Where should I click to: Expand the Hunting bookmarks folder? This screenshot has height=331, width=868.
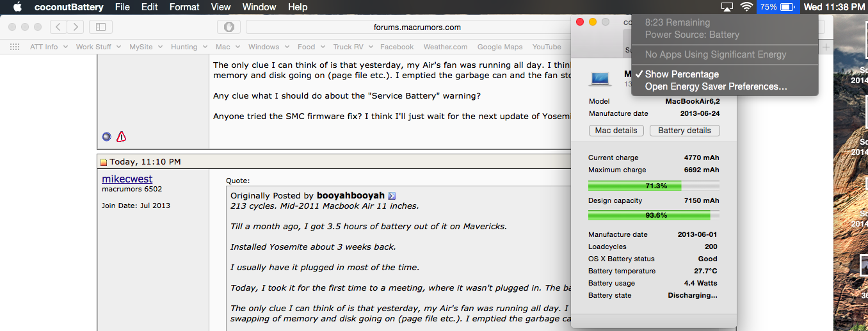click(x=189, y=47)
